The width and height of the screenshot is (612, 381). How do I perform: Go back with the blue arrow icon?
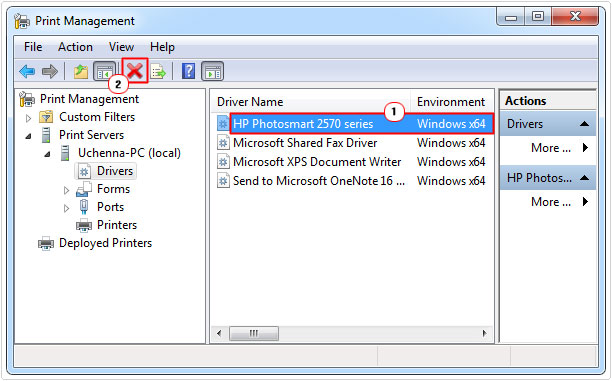(x=27, y=71)
